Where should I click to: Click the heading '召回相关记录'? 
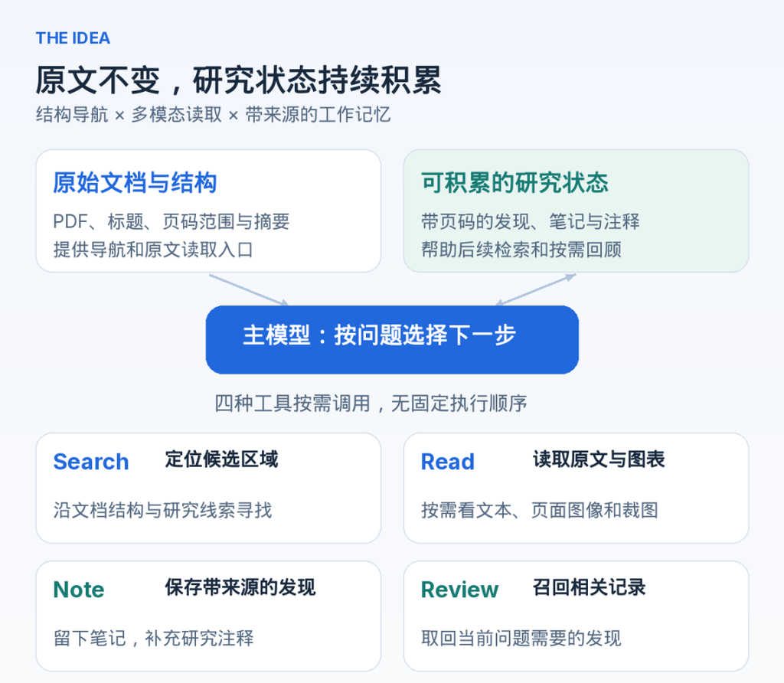589,587
